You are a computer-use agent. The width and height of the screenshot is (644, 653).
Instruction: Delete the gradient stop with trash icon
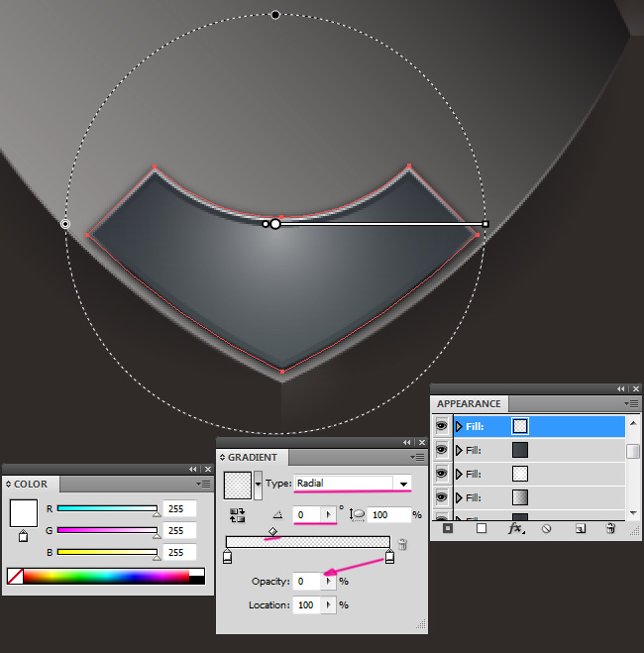tap(402, 544)
